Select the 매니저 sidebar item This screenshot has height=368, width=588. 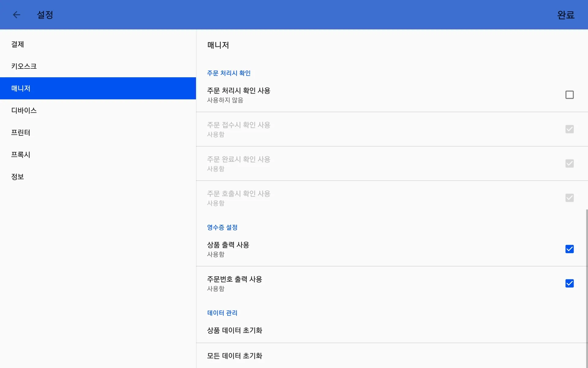[x=21, y=89]
